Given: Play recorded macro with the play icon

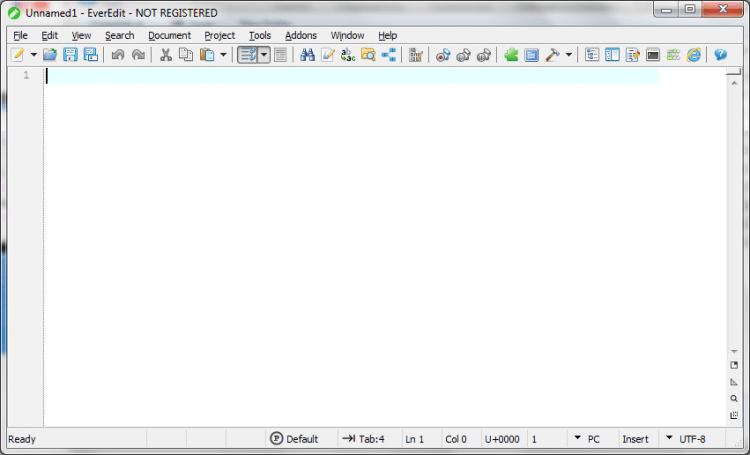Looking at the screenshot, I should (463, 55).
